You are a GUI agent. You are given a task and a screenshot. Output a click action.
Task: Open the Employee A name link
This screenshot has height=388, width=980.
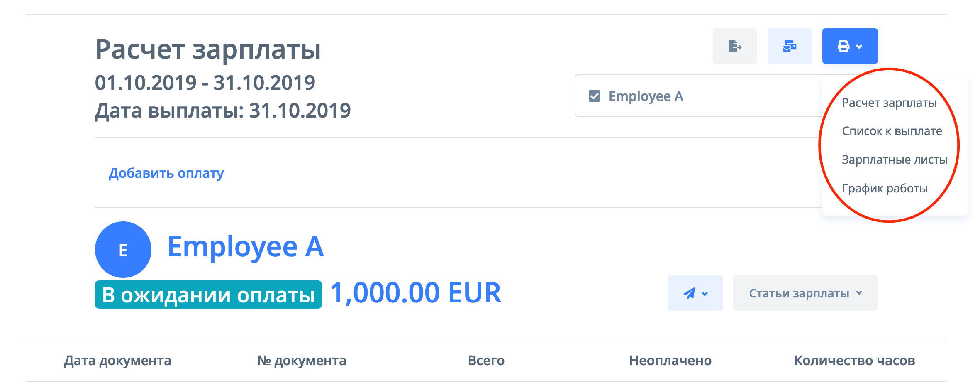245,247
